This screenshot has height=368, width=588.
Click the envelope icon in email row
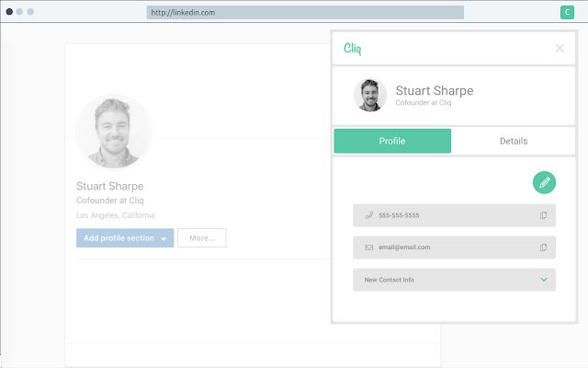369,247
